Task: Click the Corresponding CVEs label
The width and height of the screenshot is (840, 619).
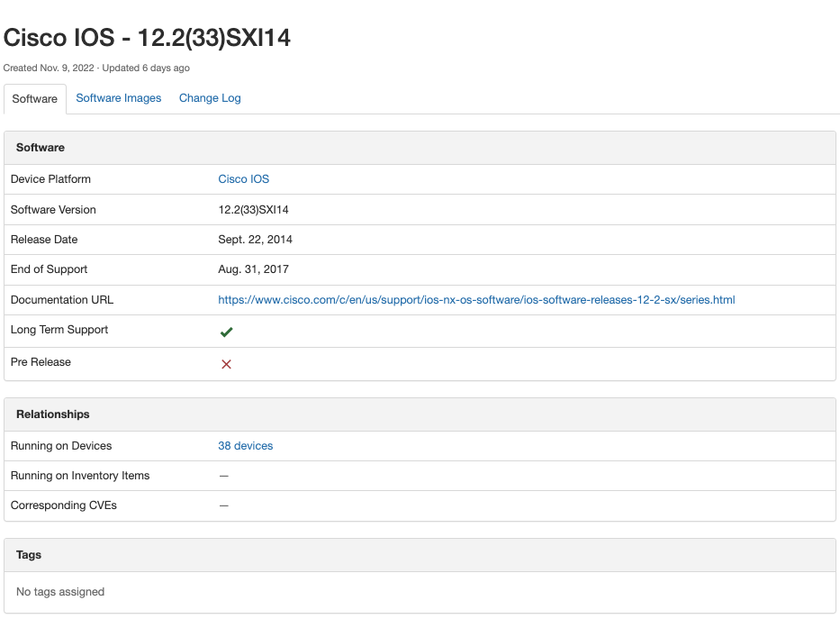Action: [x=64, y=505]
